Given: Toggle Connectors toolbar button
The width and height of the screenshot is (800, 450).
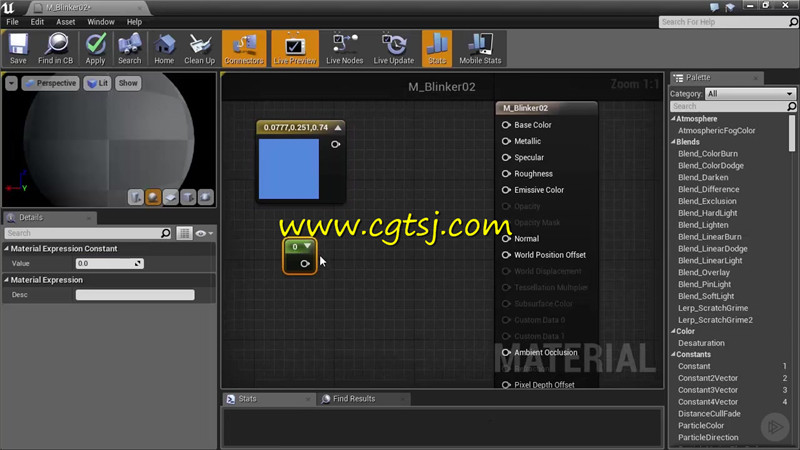Looking at the screenshot, I should click(244, 48).
